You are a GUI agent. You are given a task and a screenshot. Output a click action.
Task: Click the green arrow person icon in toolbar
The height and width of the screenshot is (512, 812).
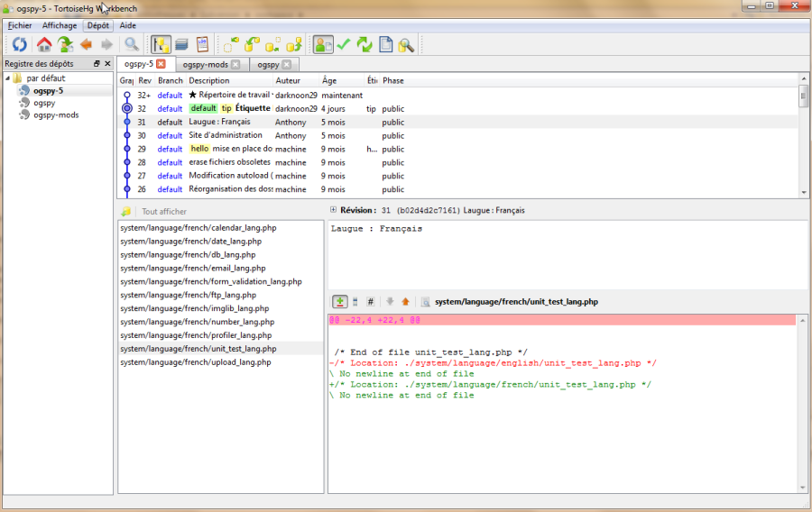tap(65, 45)
